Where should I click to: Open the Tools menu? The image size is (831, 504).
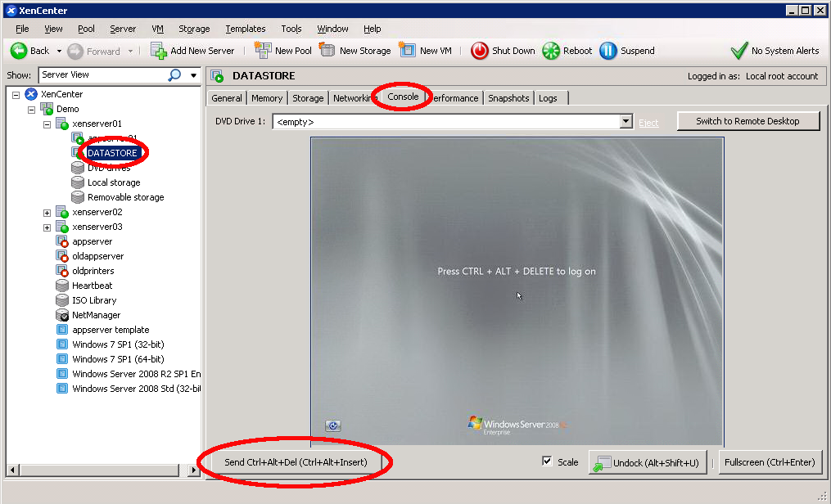pyautogui.click(x=291, y=29)
